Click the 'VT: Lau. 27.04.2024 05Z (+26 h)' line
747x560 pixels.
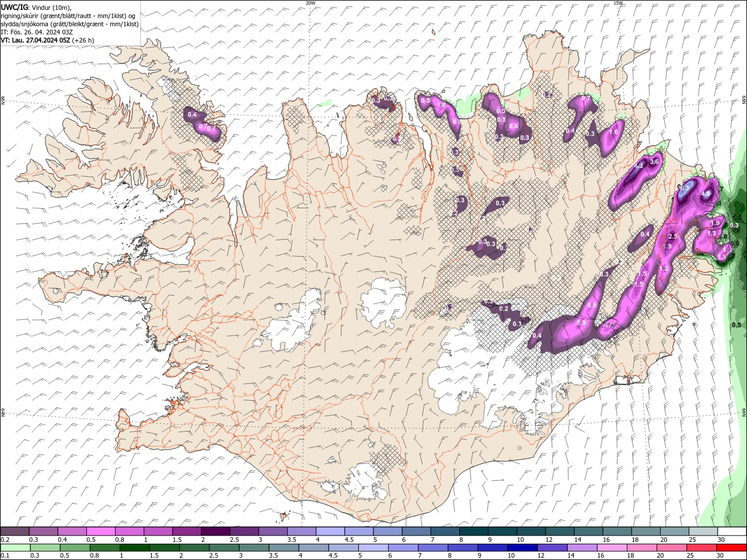pyautogui.click(x=48, y=40)
